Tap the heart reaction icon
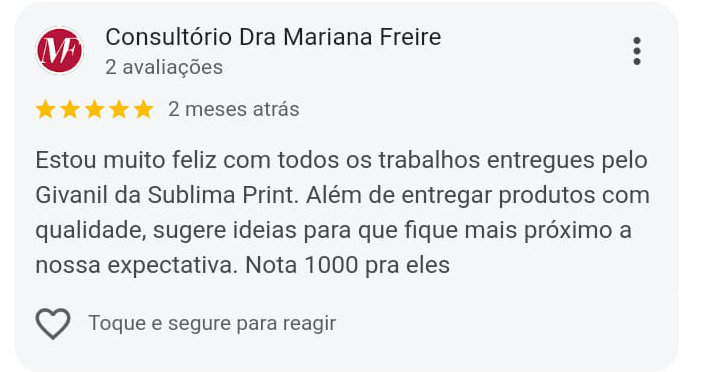This screenshot has height=372, width=706. pyautogui.click(x=53, y=323)
